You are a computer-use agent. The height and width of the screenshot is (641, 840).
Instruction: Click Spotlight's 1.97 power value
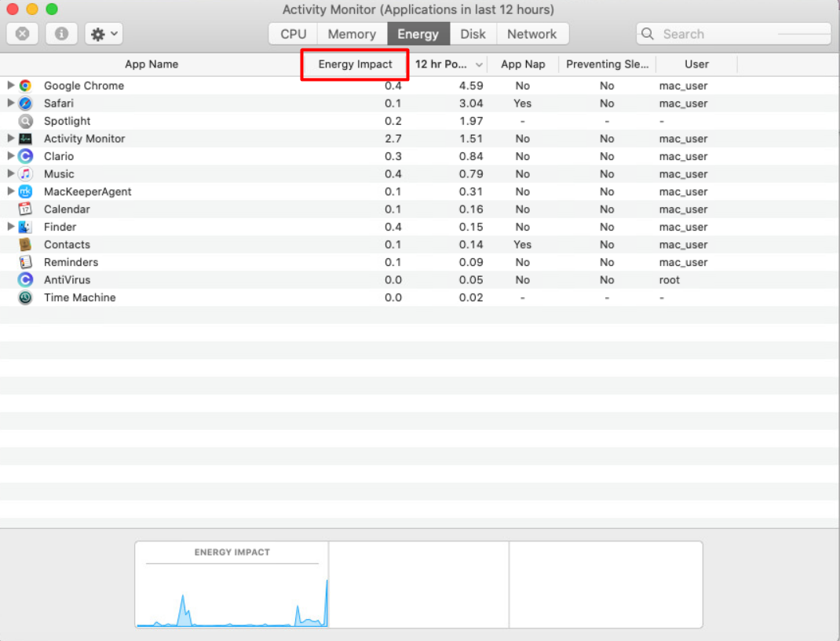pyautogui.click(x=471, y=121)
